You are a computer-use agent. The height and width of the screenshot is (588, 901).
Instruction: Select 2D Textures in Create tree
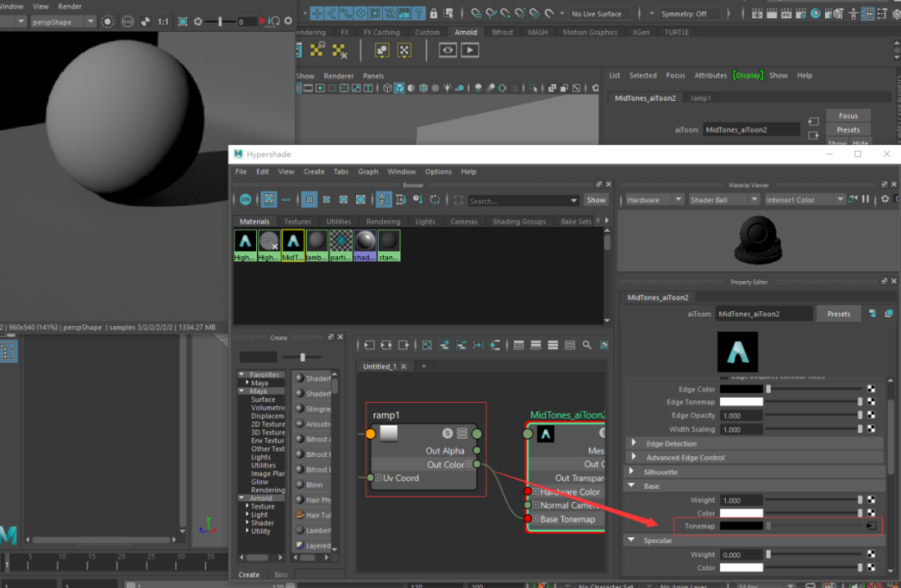268,425
